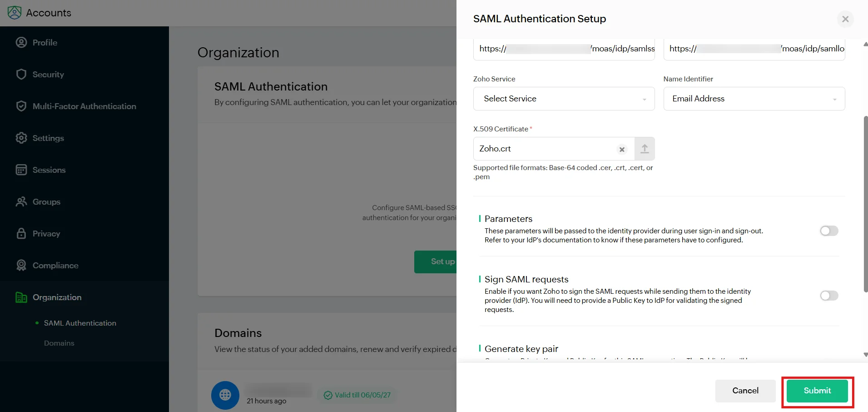This screenshot has width=868, height=412.
Task: Click the Organization building icon
Action: pyautogui.click(x=21, y=297)
